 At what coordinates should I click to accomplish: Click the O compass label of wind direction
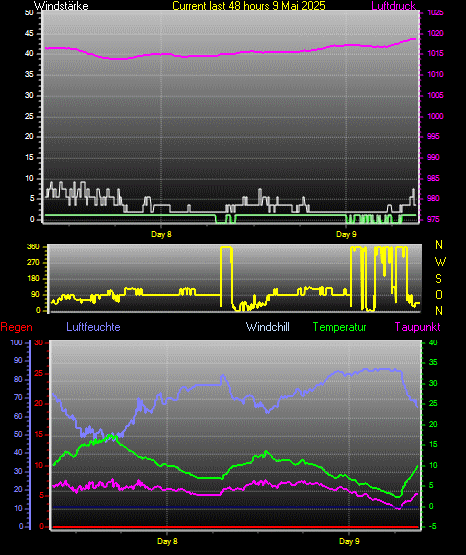click(439, 294)
